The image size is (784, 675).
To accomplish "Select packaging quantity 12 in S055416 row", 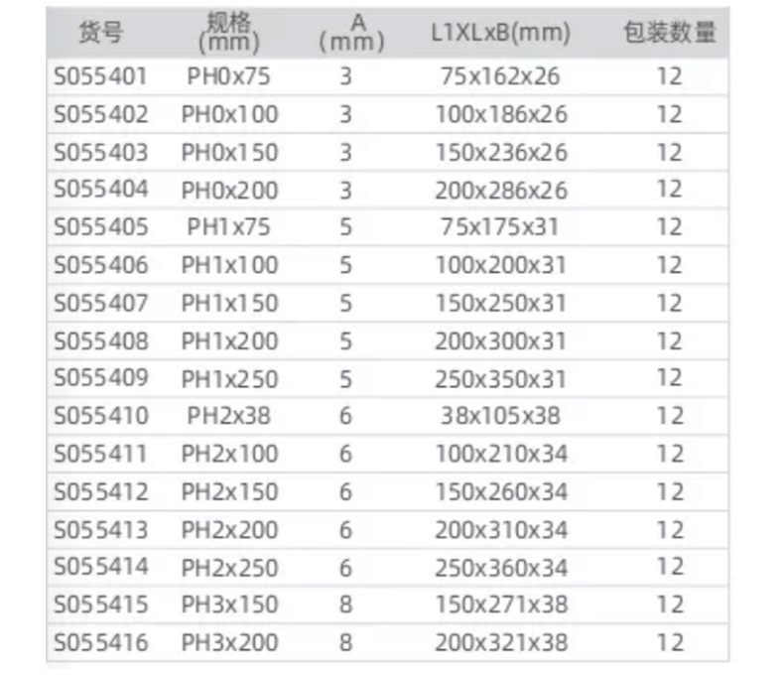I will pyautogui.click(x=670, y=642).
